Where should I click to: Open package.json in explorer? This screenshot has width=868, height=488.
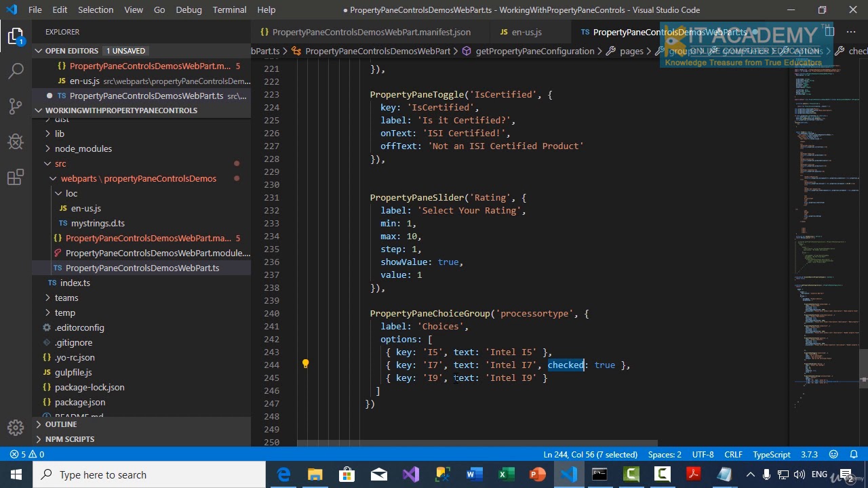pos(80,402)
